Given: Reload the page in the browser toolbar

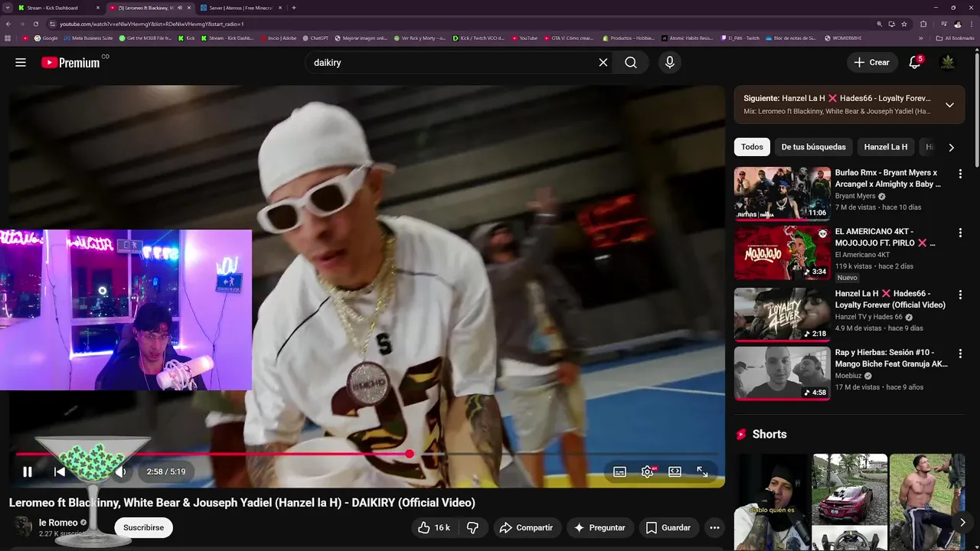Looking at the screenshot, I should click(35, 24).
